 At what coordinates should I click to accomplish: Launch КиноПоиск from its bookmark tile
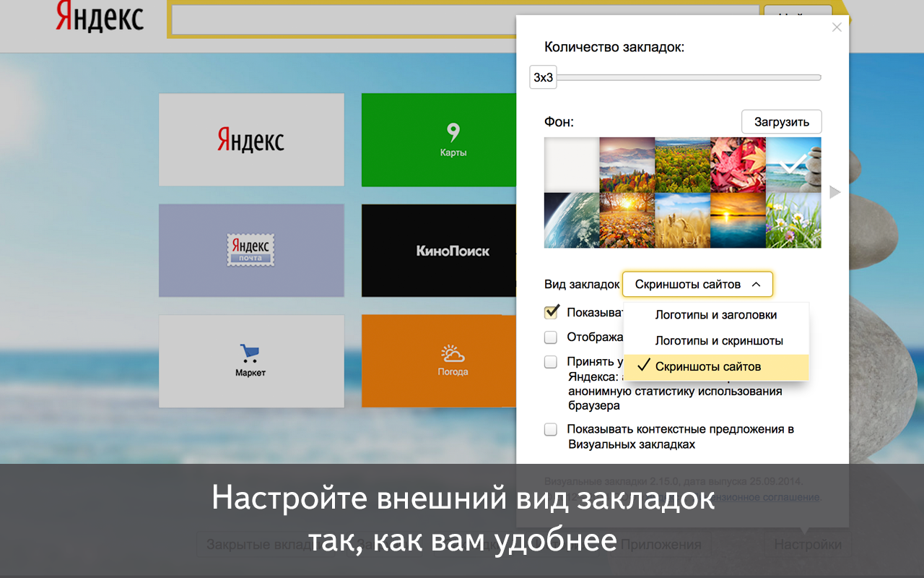[453, 250]
